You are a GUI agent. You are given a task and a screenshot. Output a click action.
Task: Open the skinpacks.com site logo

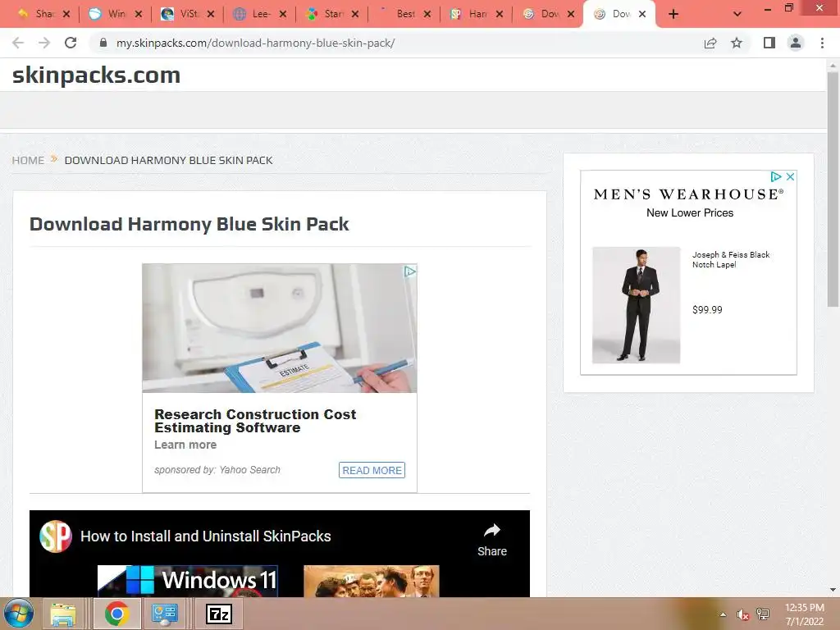coord(97,75)
